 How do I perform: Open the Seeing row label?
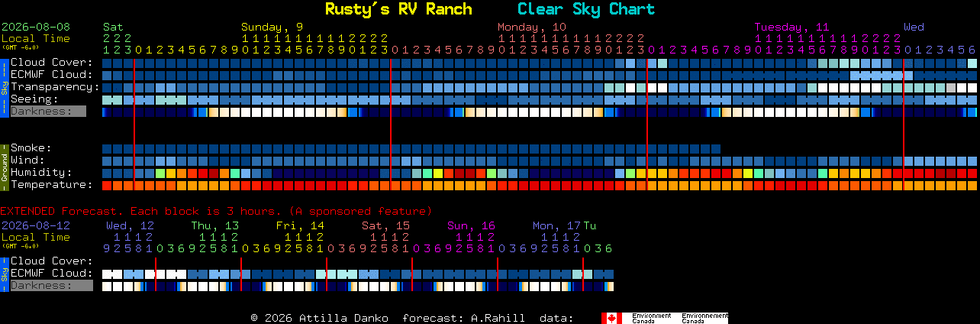(34, 99)
